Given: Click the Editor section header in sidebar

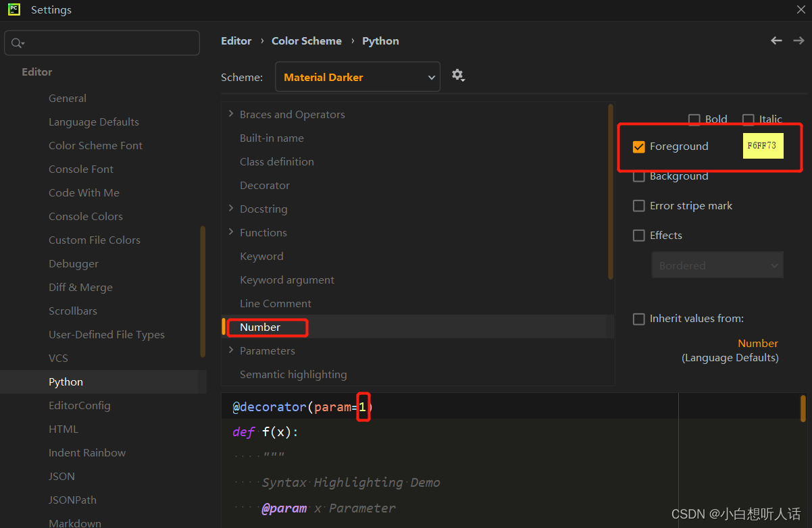Looking at the screenshot, I should point(36,72).
